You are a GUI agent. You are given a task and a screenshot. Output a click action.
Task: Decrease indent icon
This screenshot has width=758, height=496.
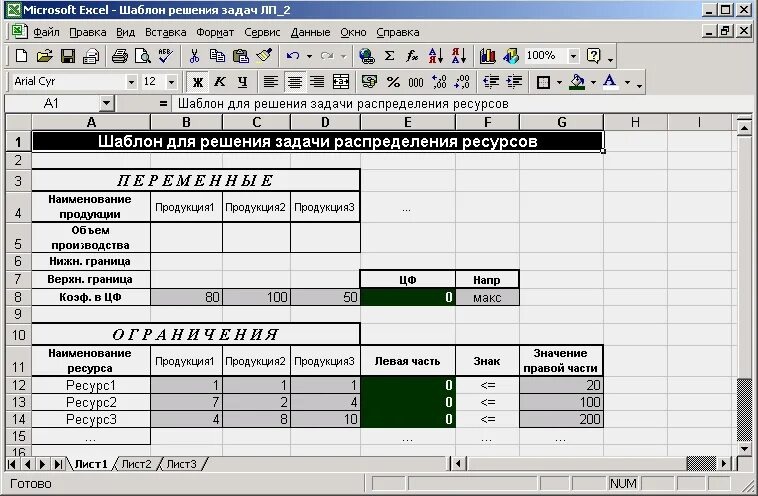click(491, 82)
